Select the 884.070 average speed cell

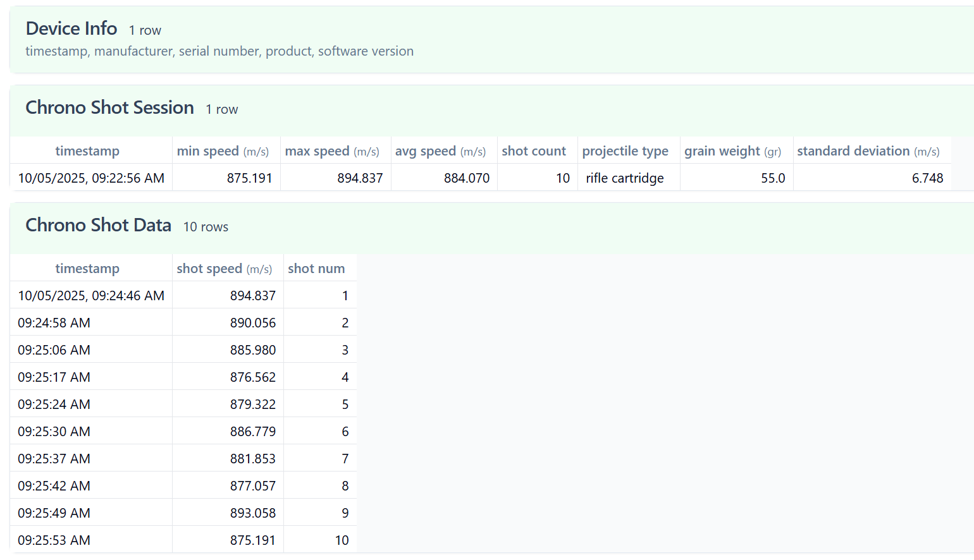coord(466,178)
